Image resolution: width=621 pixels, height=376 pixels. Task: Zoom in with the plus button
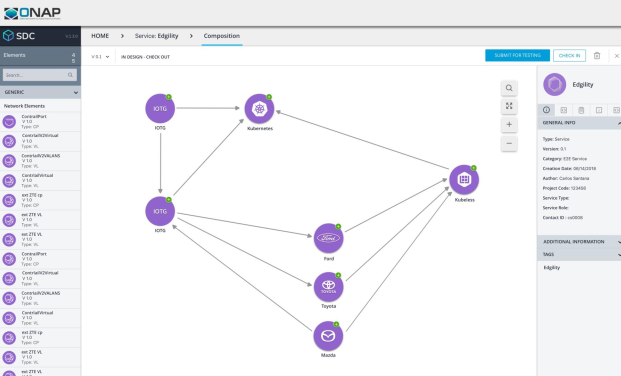coord(509,124)
